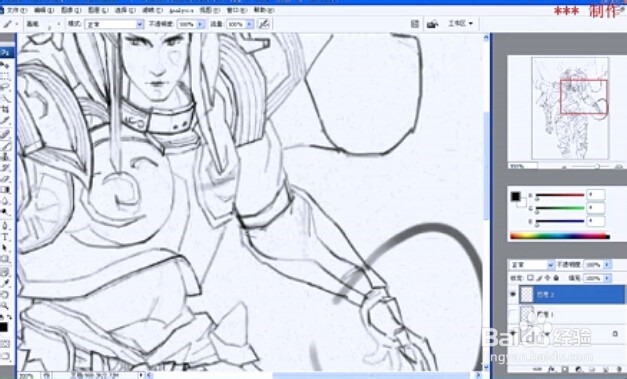Select the Gradient tool
The width and height of the screenshot is (627, 379).
pos(6,190)
